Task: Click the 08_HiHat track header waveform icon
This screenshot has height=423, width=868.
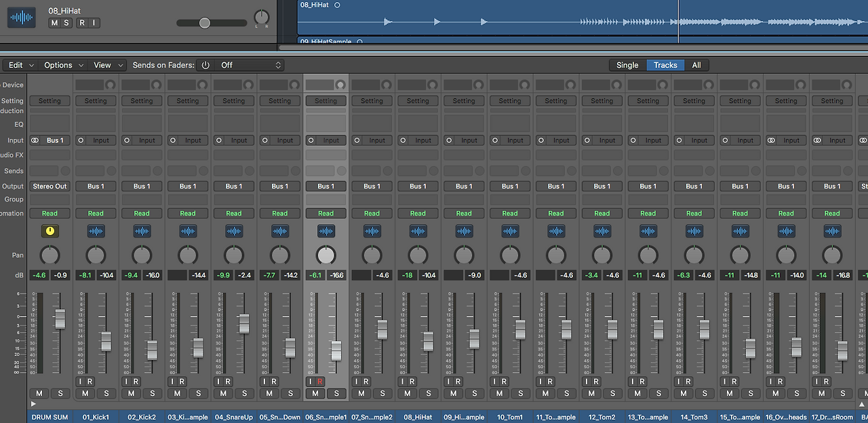Action: tap(22, 18)
